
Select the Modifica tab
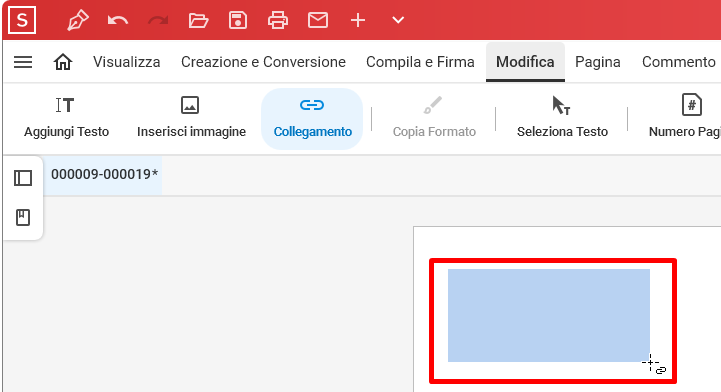tap(525, 62)
